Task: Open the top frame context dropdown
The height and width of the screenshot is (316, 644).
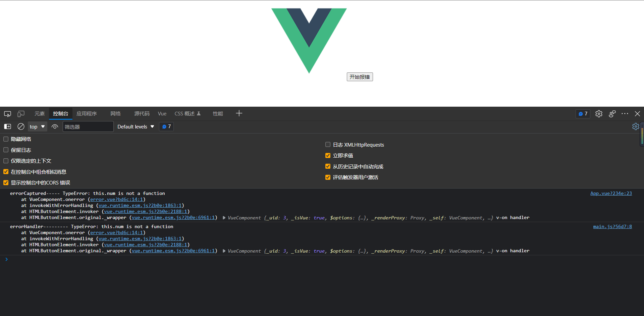Action: click(37, 126)
